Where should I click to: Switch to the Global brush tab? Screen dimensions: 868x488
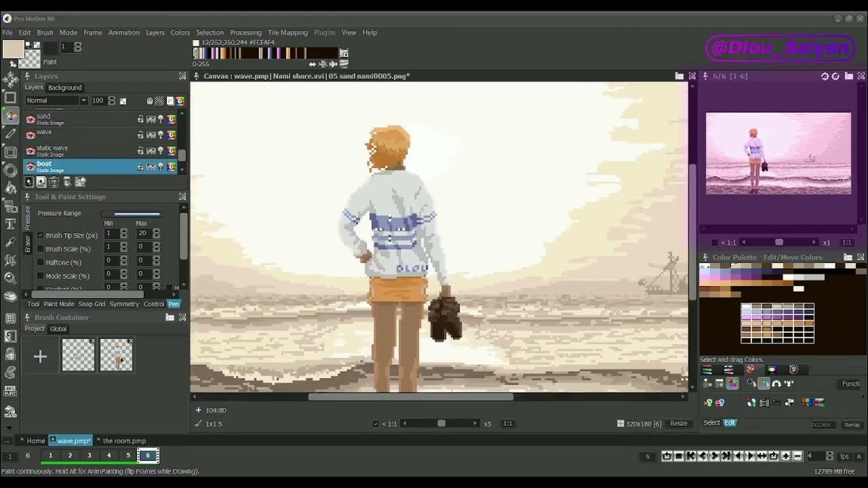pos(58,329)
